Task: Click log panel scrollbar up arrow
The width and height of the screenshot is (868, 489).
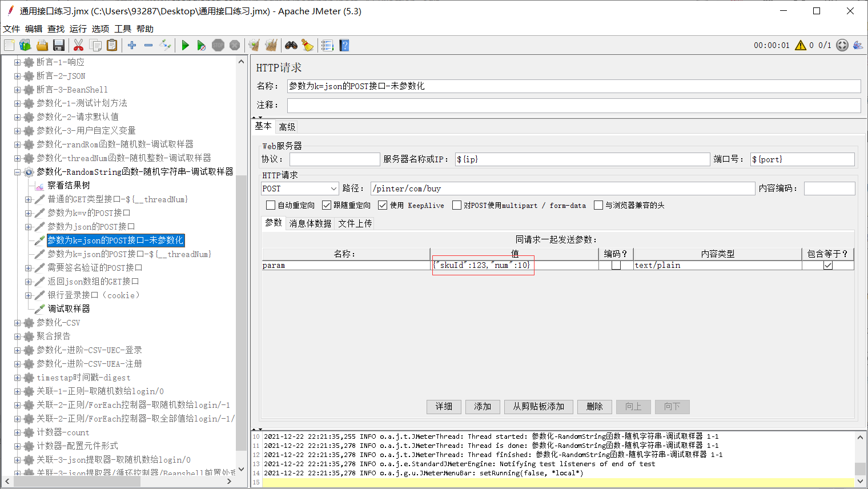Action: click(x=860, y=437)
